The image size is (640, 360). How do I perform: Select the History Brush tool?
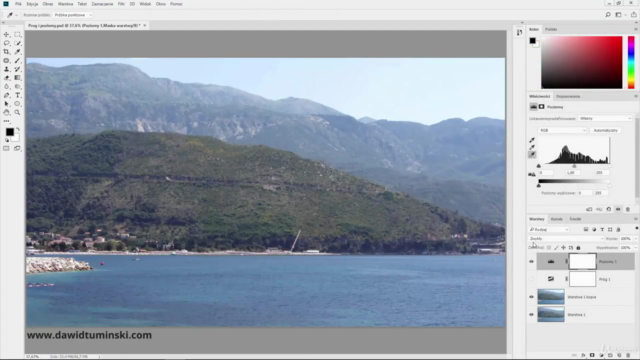[x=18, y=69]
